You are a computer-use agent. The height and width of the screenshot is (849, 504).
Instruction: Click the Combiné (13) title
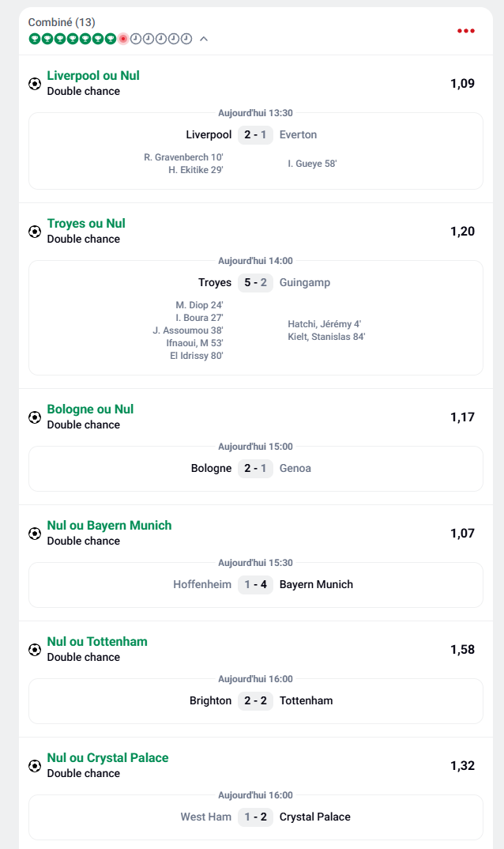coord(62,22)
